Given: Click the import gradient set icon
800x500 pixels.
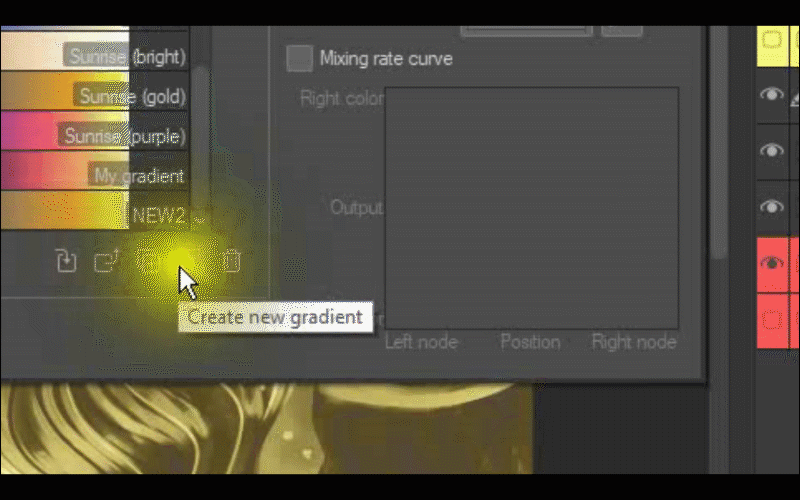Looking at the screenshot, I should coord(66,260).
